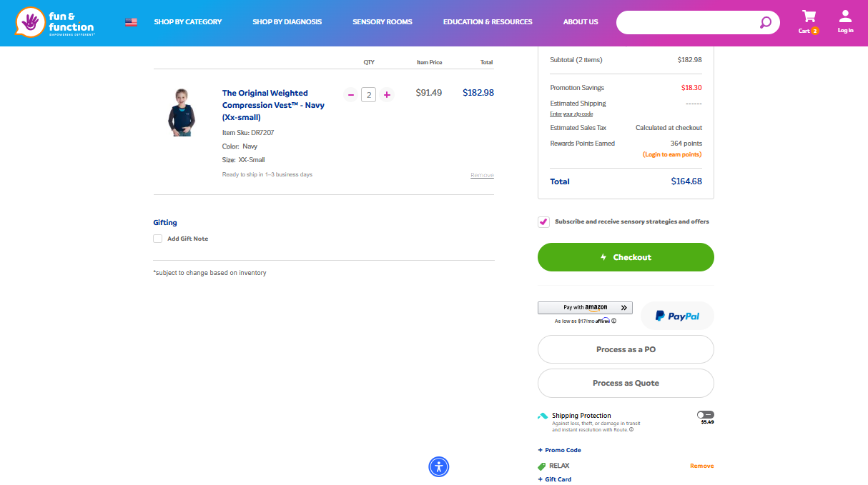Click the US flag country icon
Image resolution: width=868 pixels, height=485 pixels.
click(x=131, y=22)
